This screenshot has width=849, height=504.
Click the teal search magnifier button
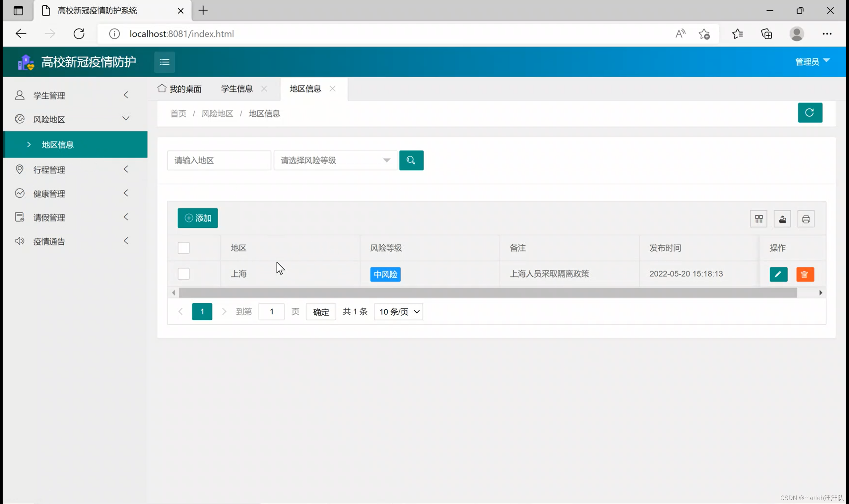(x=411, y=160)
